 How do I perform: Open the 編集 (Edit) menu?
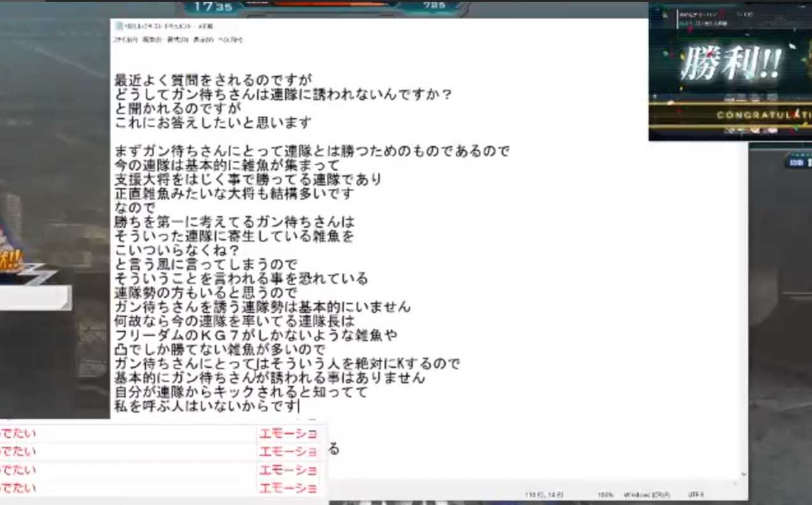[152, 40]
